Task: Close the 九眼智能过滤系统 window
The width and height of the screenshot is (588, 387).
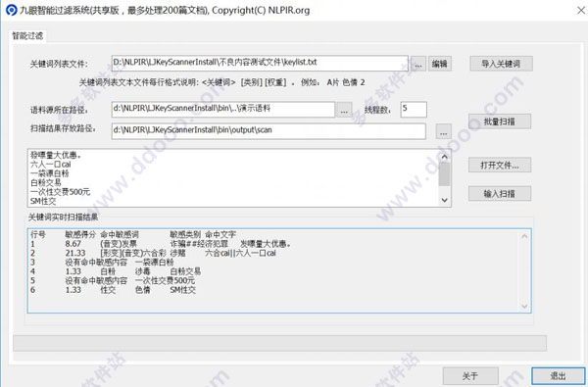Action: [x=581, y=10]
